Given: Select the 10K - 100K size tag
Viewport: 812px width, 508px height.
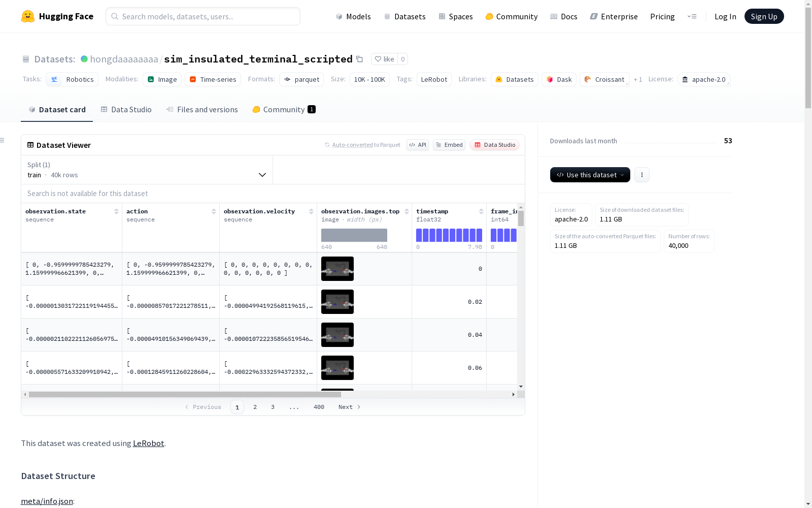Looking at the screenshot, I should [x=369, y=79].
